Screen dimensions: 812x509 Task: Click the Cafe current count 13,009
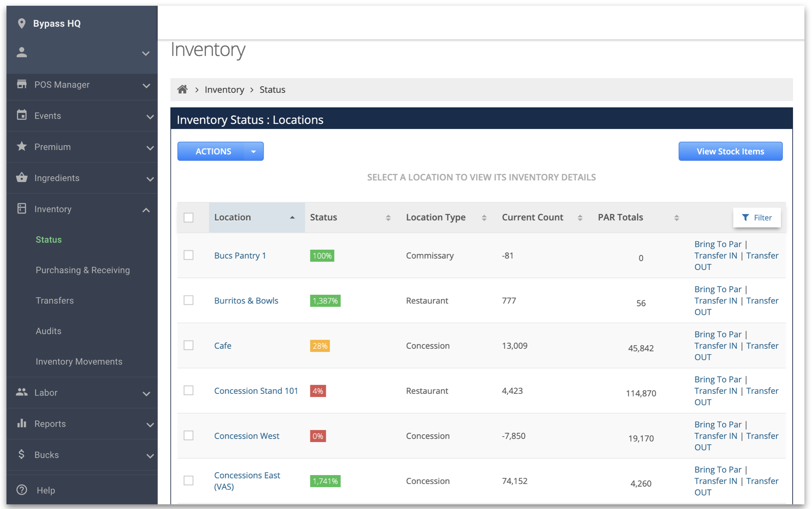(x=514, y=346)
